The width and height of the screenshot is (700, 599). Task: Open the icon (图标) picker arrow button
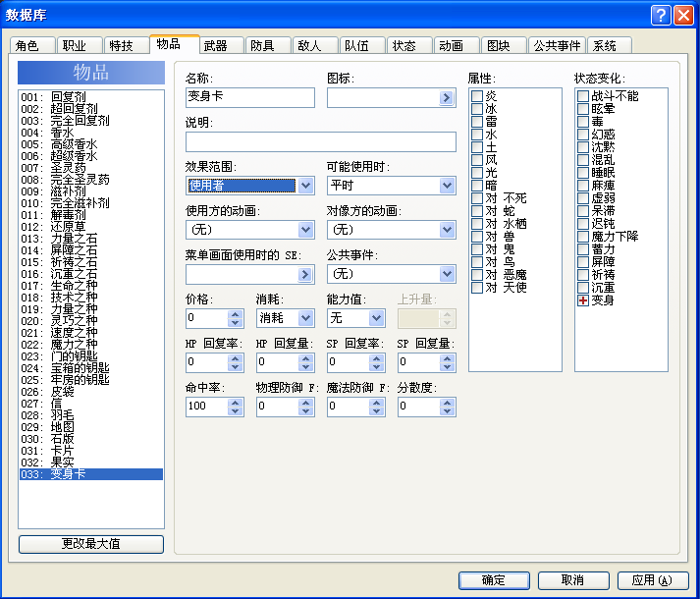(446, 98)
